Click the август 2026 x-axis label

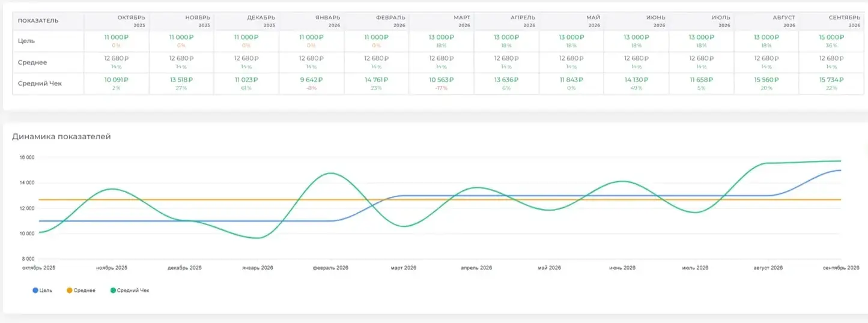768,268
